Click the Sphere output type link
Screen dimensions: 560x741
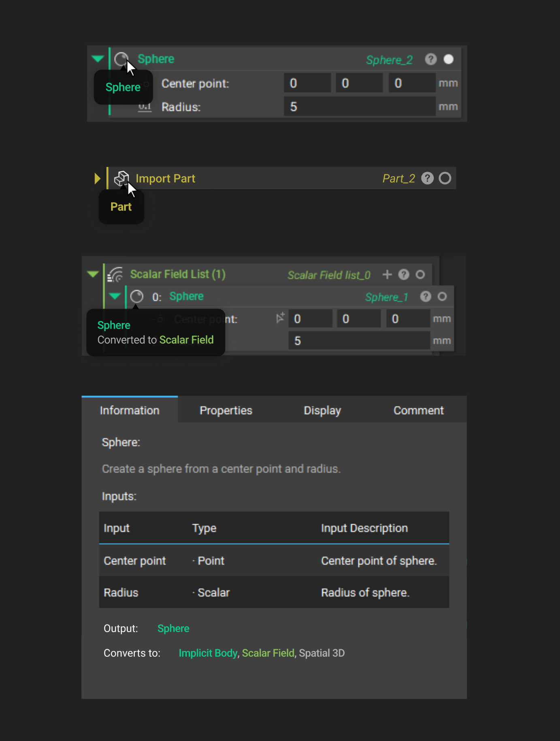(173, 628)
